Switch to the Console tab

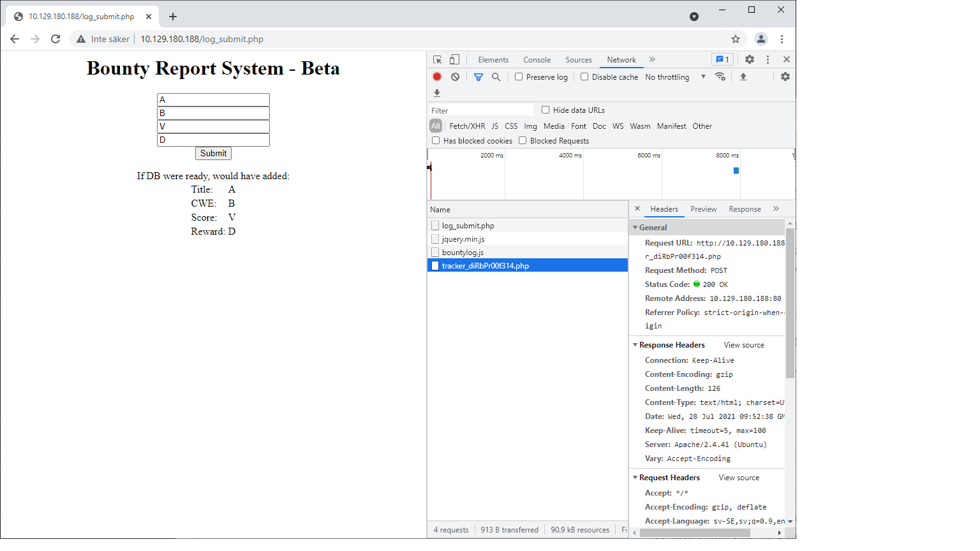(537, 60)
